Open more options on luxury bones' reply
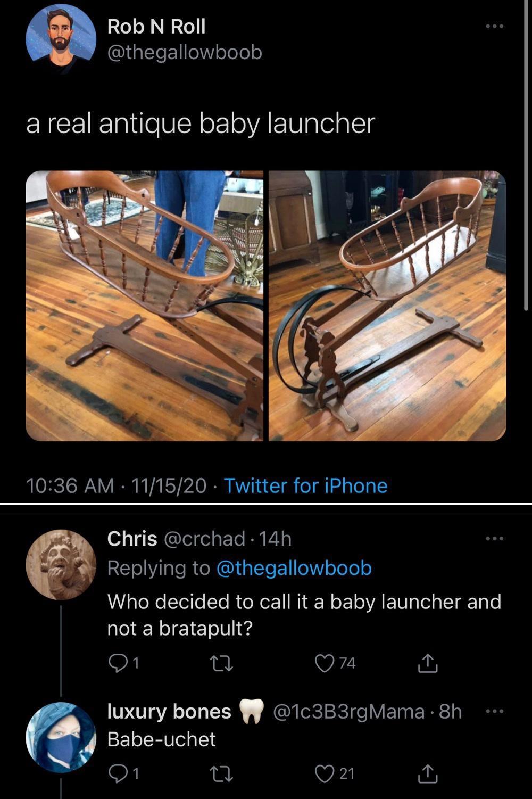This screenshot has height=799, width=532. tap(494, 711)
